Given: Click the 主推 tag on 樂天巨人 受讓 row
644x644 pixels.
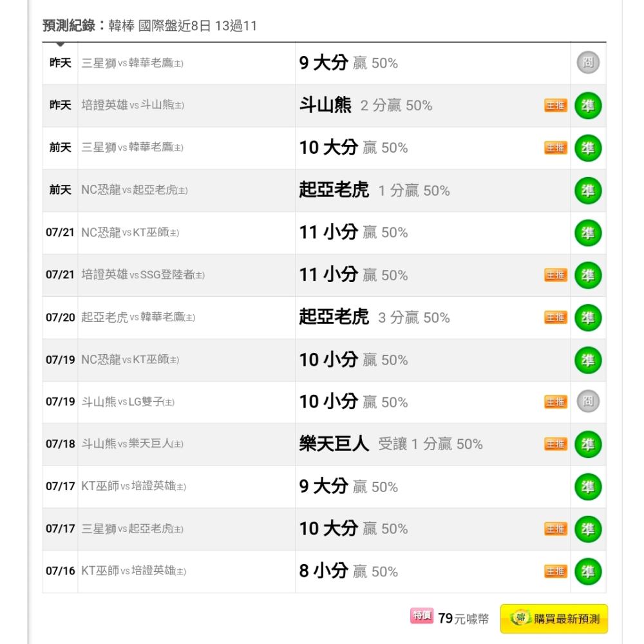Looking at the screenshot, I should coord(556,444).
